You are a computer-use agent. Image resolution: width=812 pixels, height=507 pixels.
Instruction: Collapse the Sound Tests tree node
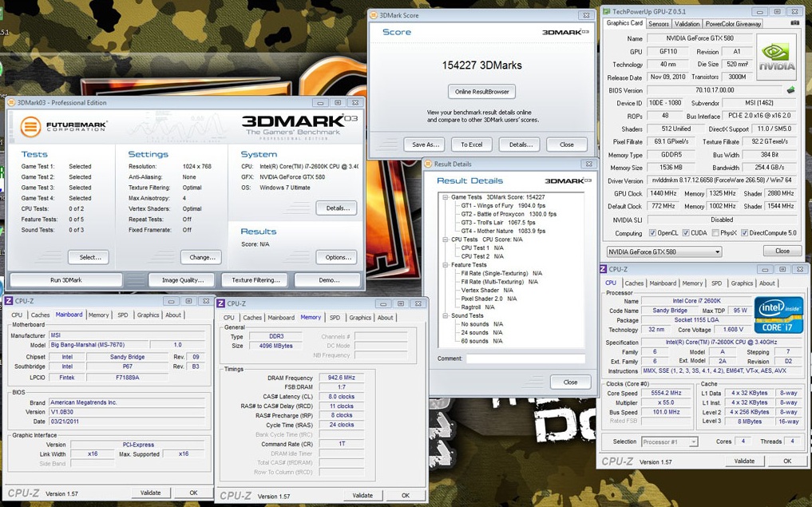(446, 316)
